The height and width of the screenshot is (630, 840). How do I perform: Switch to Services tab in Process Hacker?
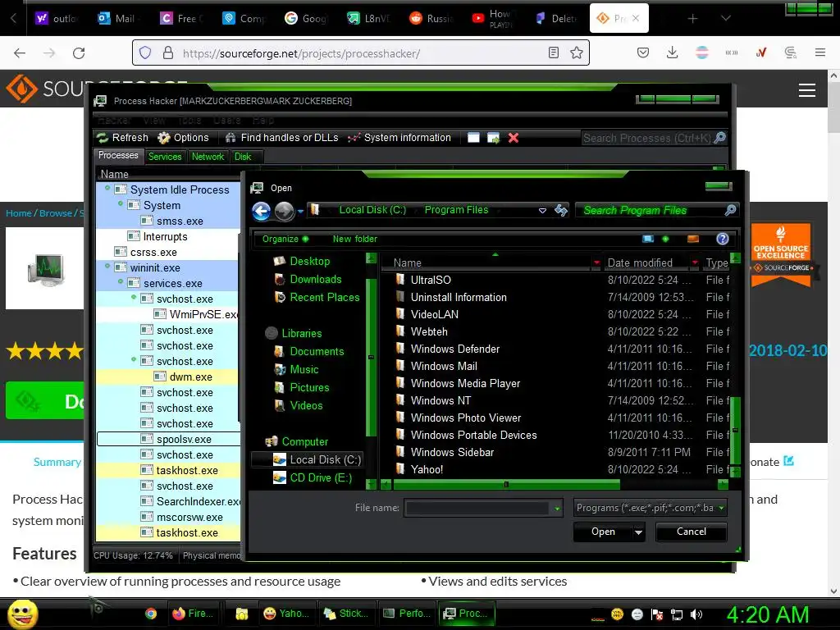click(x=164, y=157)
